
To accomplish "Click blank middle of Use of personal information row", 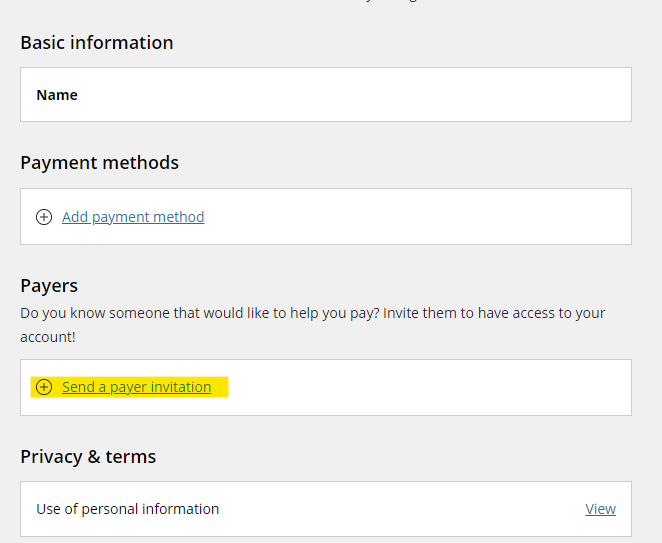I will click(401, 509).
